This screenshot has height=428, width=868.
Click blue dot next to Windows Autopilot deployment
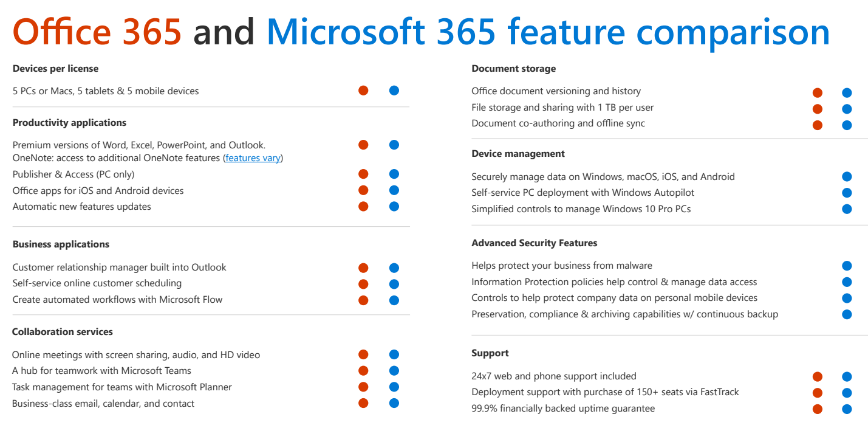point(847,193)
